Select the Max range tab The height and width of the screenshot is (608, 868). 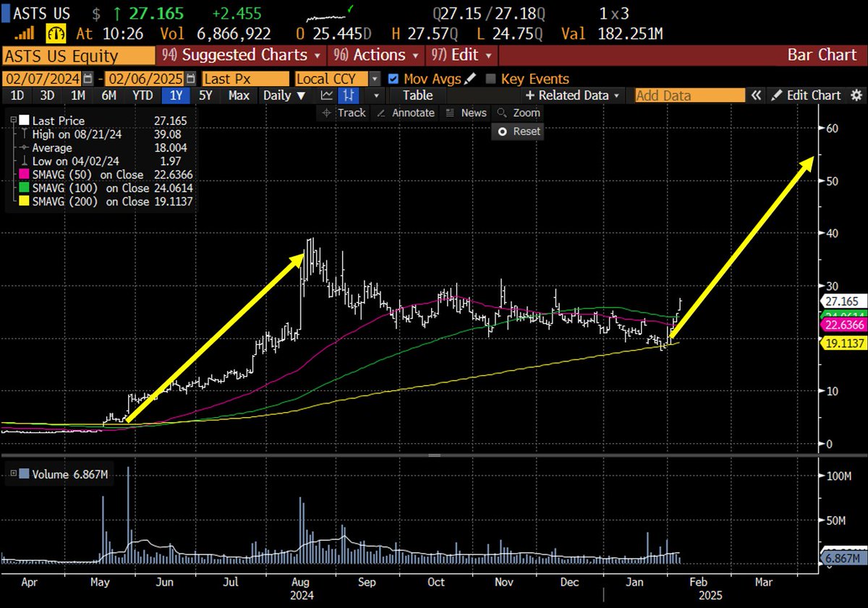point(239,95)
